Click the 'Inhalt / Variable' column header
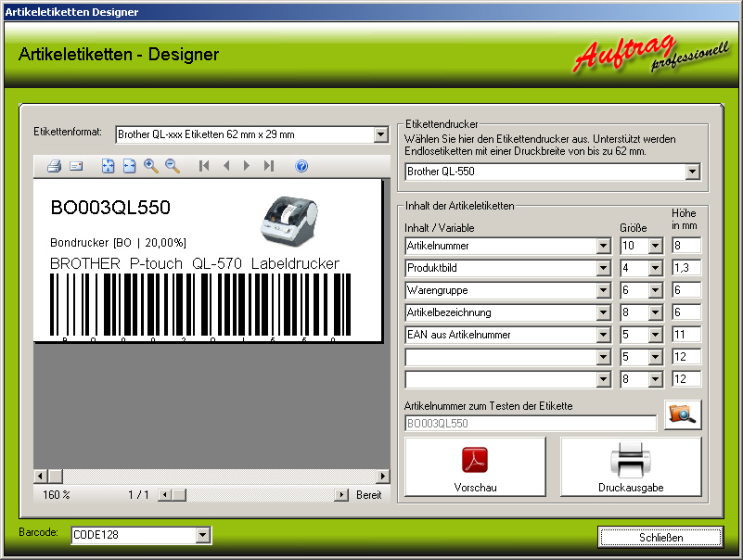743x560 pixels. 440,228
